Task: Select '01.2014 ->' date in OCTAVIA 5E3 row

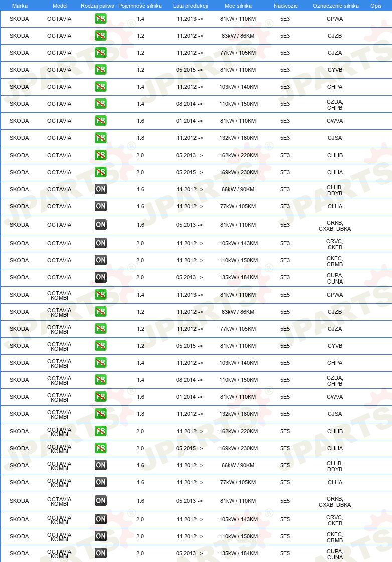Action: coord(189,121)
